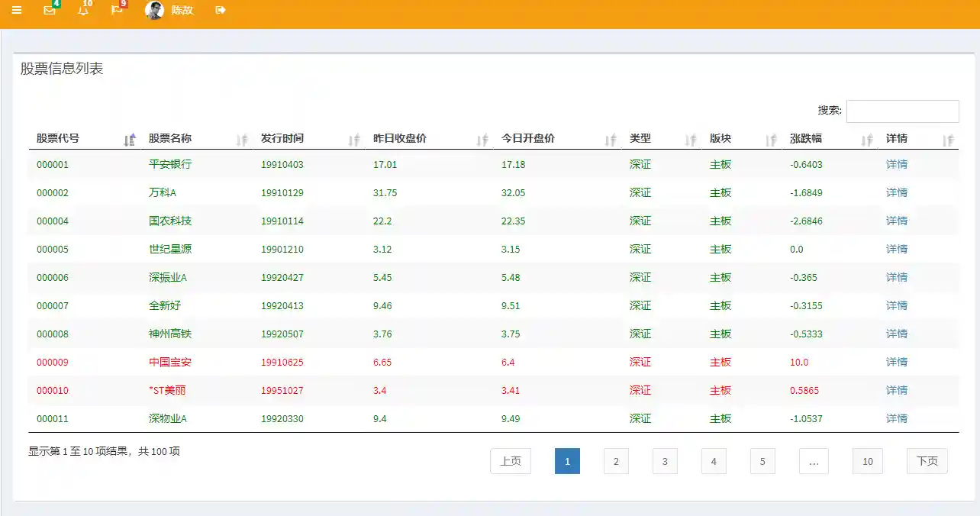Viewport: 980px width, 516px height.
Task: Sort the table by 股票代号 sort icon
Action: click(x=129, y=140)
